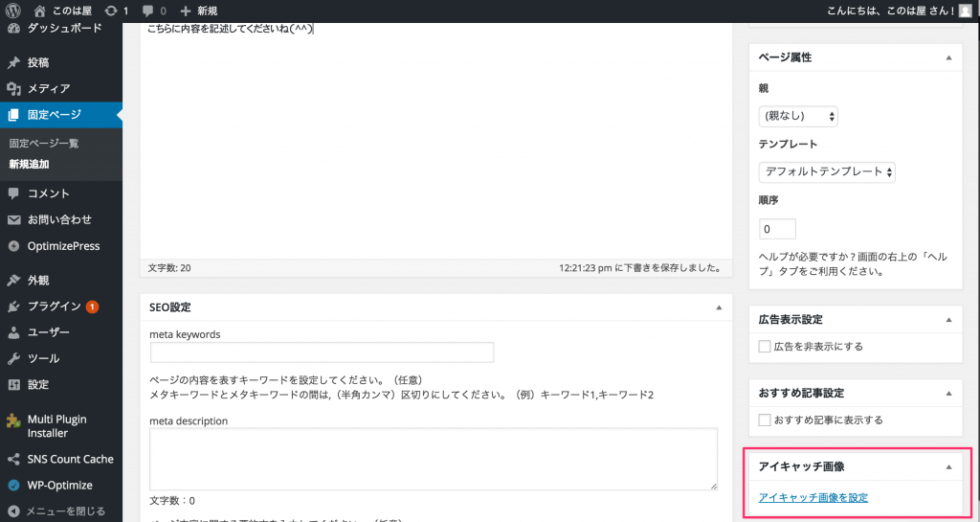The image size is (980, 522).
Task: Click the ユーザー person icon
Action: tap(13, 332)
